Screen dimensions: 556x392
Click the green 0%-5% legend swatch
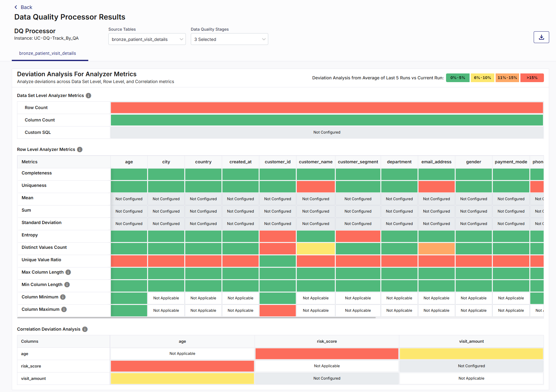coord(458,78)
